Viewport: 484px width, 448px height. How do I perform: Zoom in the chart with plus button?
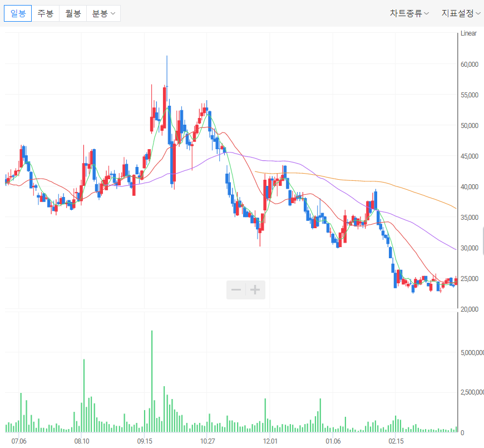click(255, 289)
